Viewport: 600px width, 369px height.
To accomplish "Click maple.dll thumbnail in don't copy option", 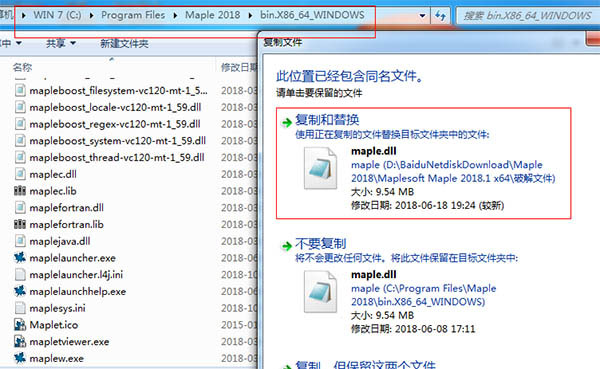I will (x=320, y=292).
